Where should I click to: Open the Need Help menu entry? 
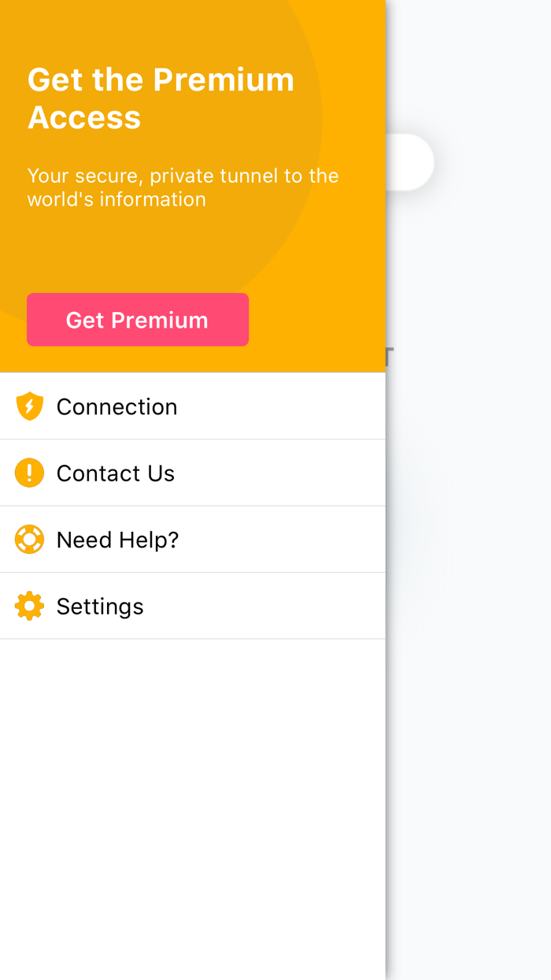point(116,539)
